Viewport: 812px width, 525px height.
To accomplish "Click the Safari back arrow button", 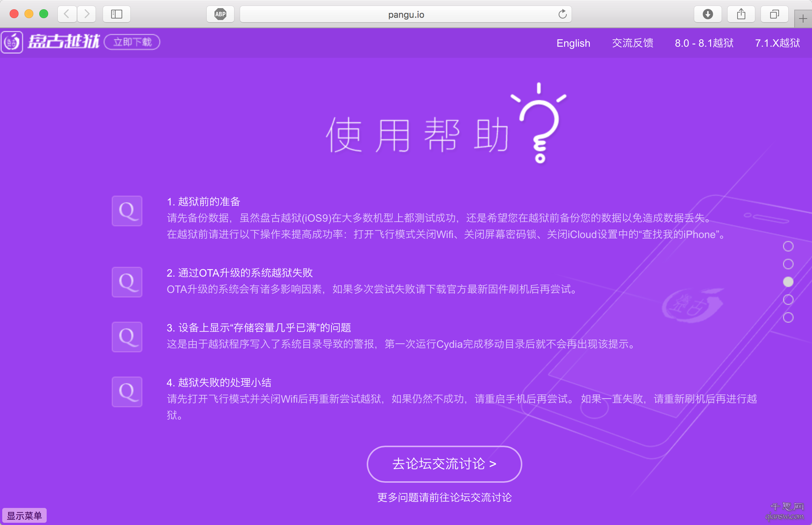I will coord(67,14).
